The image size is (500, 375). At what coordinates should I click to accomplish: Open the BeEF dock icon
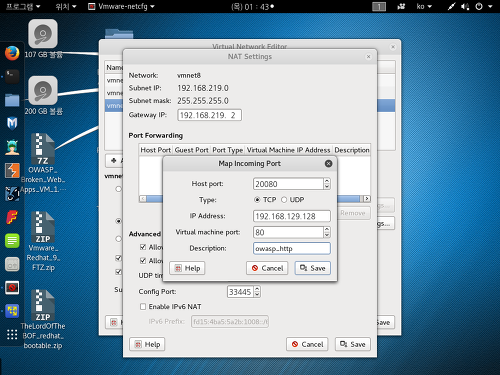point(12,194)
